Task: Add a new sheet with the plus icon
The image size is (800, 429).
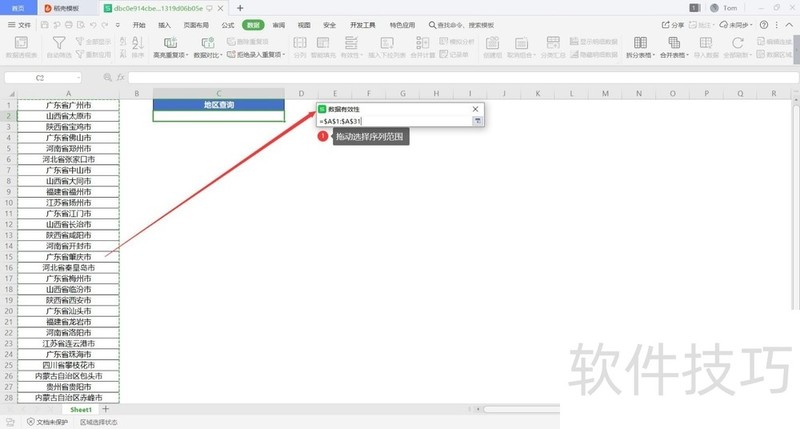Action: [106, 409]
